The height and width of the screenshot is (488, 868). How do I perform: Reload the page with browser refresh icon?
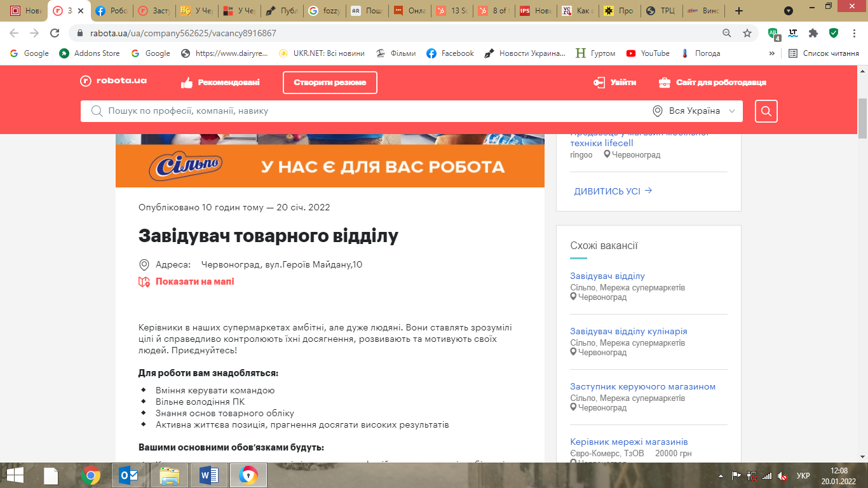click(x=55, y=33)
